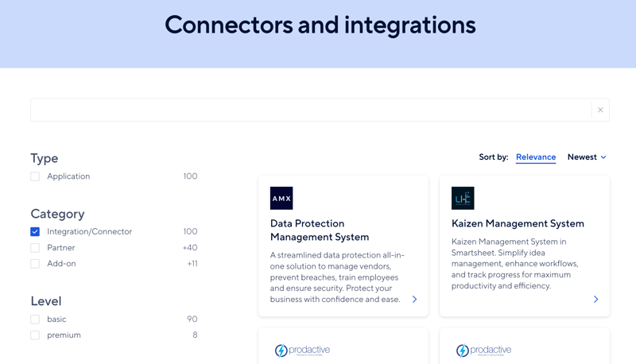Expand the Newest sort dropdown

pyautogui.click(x=586, y=157)
